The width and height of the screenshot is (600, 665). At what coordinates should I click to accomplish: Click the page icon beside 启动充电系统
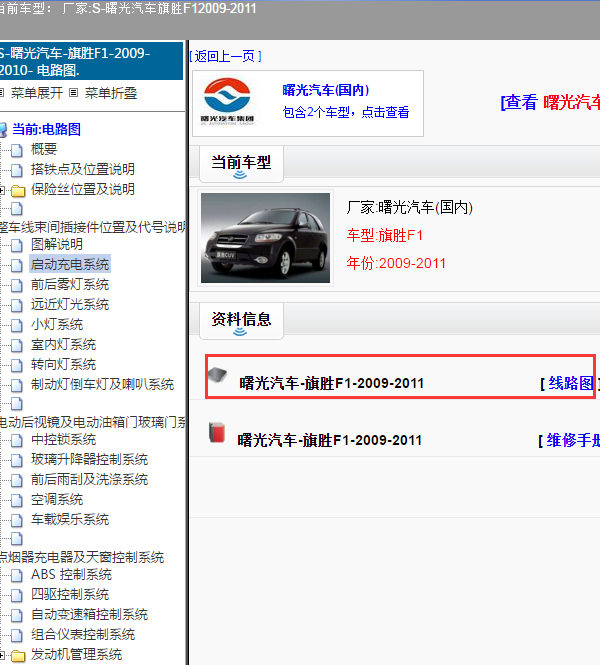tap(17, 265)
